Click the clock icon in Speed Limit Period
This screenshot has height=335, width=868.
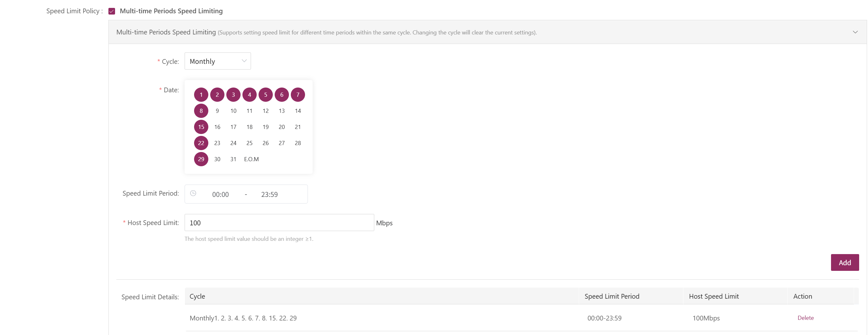193,193
